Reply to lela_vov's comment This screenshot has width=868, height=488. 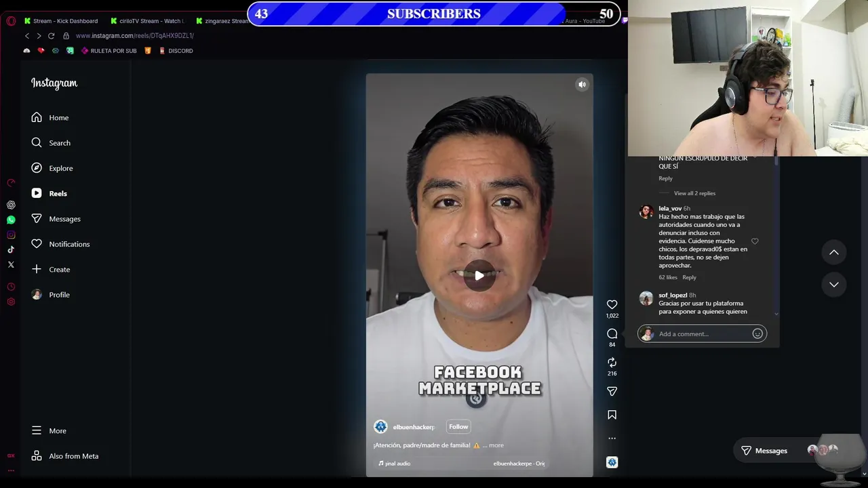pyautogui.click(x=689, y=277)
